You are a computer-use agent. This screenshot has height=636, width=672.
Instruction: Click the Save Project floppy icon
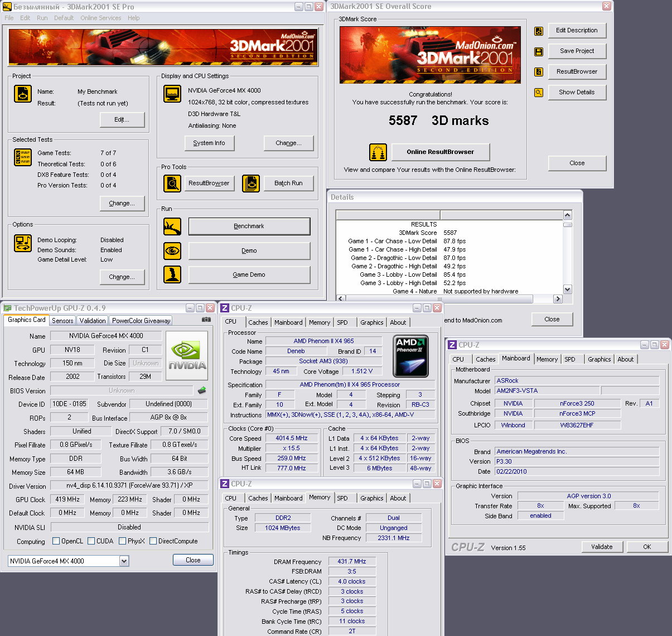(x=539, y=52)
